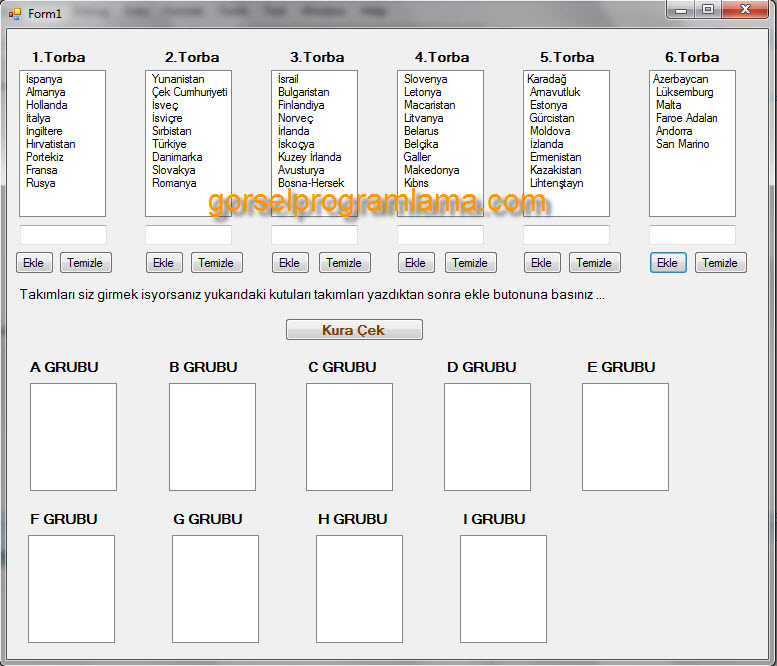
Task: Pick Kazakistan in the 5.Torba list
Action: click(x=555, y=170)
